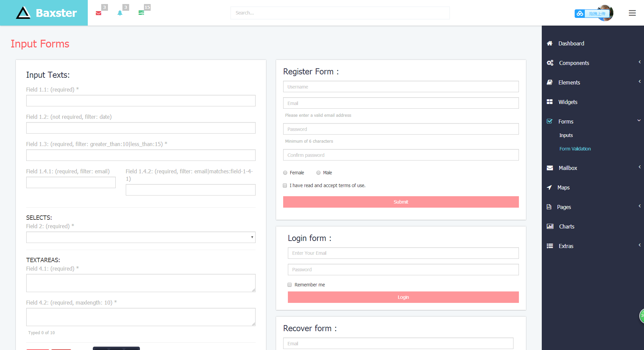Click the Baxster triangle logo icon

point(23,13)
